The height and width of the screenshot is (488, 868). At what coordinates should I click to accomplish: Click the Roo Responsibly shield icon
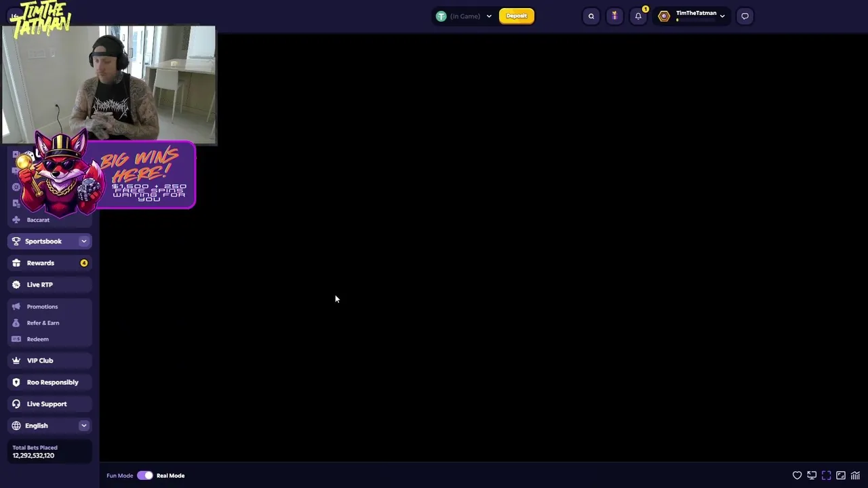(16, 382)
